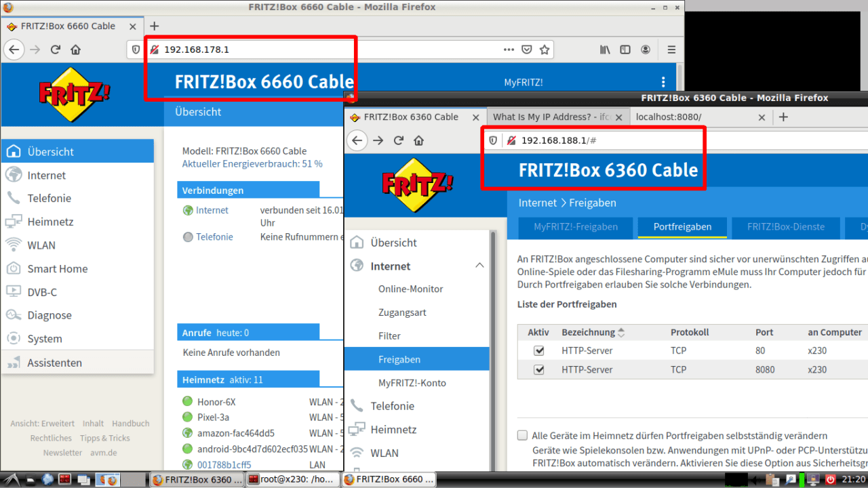Click the back arrow in the 6360 window
Image resolution: width=868 pixels, height=488 pixels.
tap(357, 140)
